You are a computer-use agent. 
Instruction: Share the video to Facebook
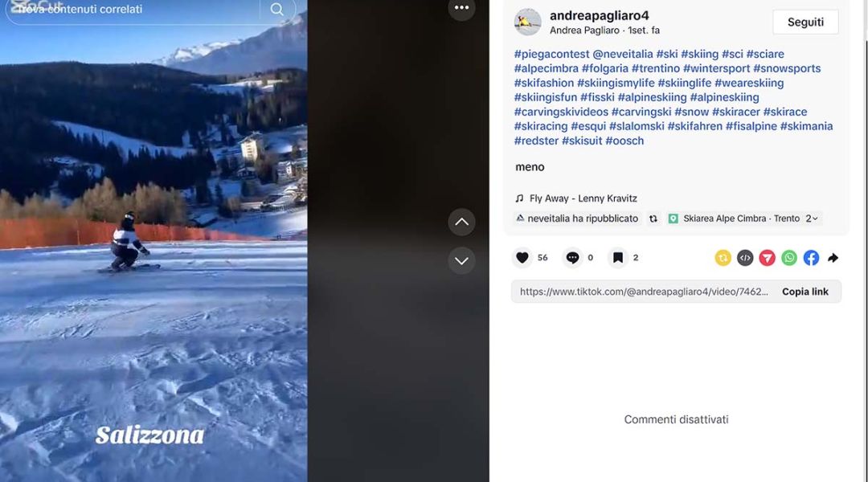point(811,258)
